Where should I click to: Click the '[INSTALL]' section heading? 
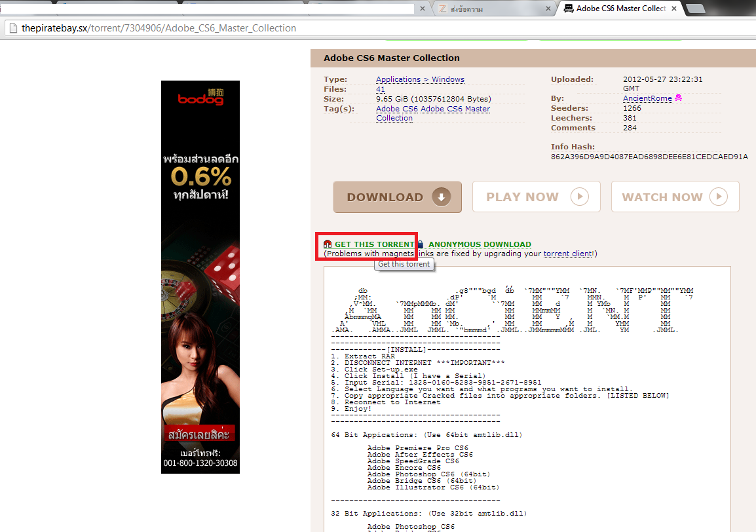406,349
